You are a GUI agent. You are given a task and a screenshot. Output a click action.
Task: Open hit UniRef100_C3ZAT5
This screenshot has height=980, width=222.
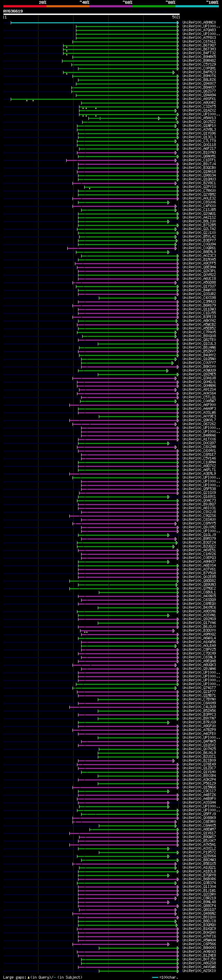199,106
